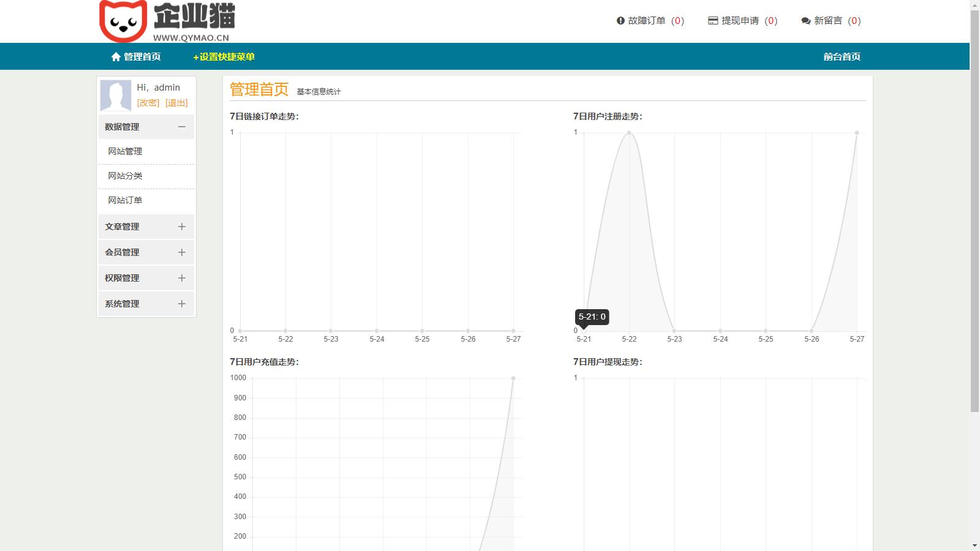Click the 企业猫 cat logo

(123, 21)
